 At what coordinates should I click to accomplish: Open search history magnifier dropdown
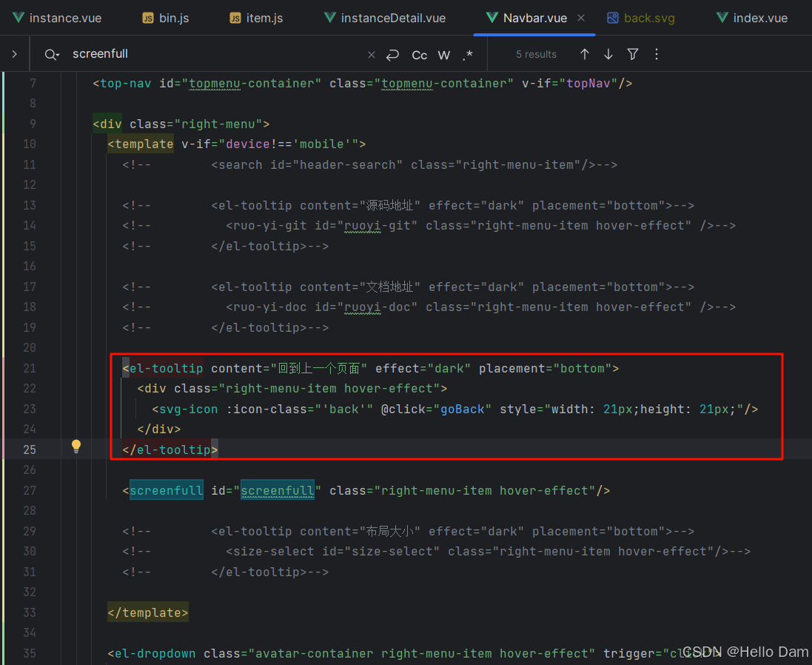(52, 54)
